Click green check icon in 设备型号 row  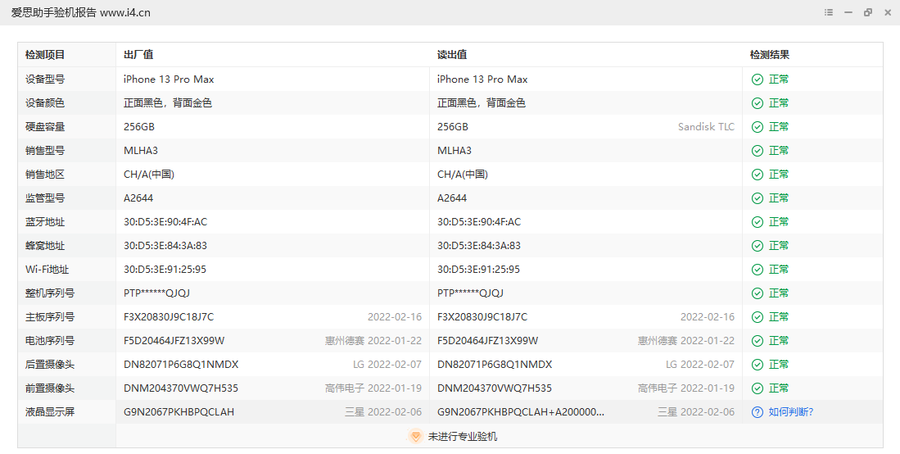[x=757, y=79]
